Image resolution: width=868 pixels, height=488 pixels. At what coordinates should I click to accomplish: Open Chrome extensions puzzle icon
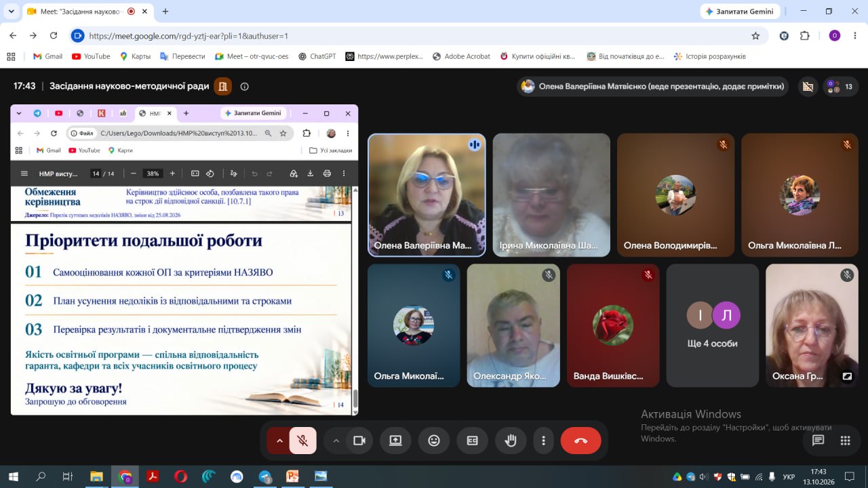click(805, 36)
